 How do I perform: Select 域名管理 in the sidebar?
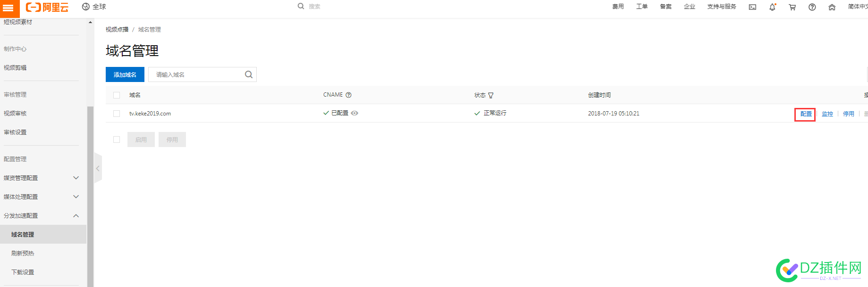pyautogui.click(x=43, y=234)
